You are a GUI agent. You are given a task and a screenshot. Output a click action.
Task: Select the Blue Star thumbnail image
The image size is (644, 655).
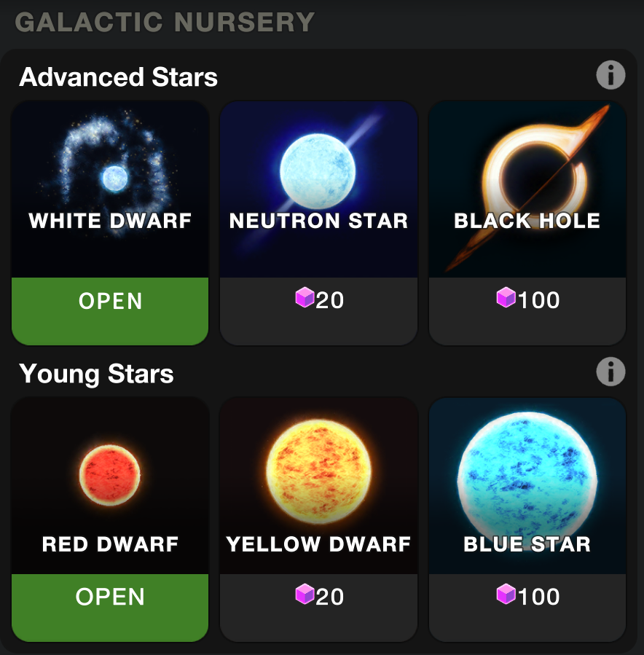(x=527, y=486)
